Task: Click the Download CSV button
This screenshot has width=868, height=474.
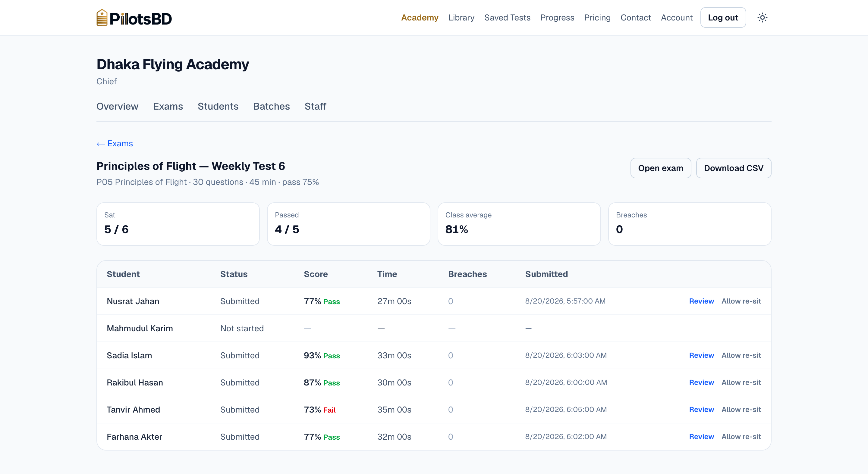Action: click(734, 168)
